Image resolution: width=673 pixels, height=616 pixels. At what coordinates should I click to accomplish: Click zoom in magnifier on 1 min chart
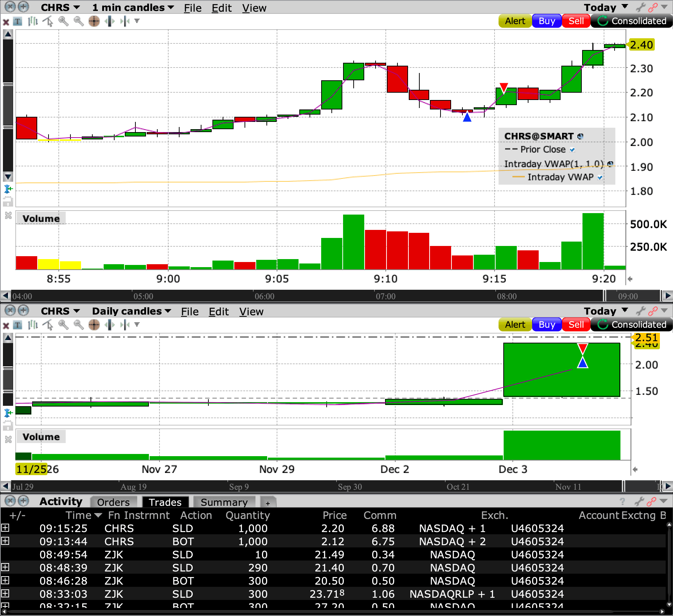pos(63,21)
